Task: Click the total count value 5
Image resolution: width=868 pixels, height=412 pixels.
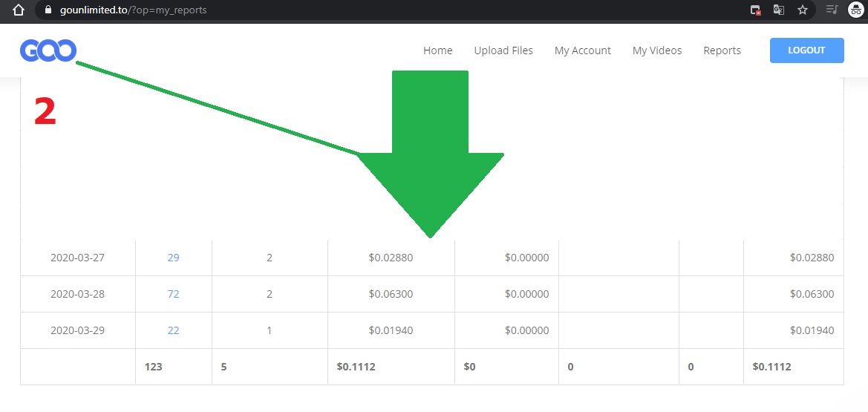Action: pyautogui.click(x=223, y=367)
